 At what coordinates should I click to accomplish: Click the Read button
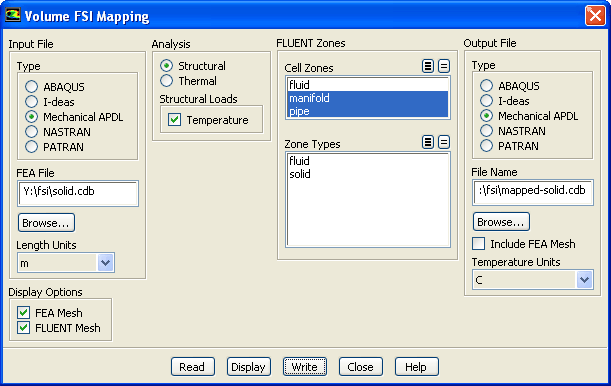pyautogui.click(x=192, y=367)
